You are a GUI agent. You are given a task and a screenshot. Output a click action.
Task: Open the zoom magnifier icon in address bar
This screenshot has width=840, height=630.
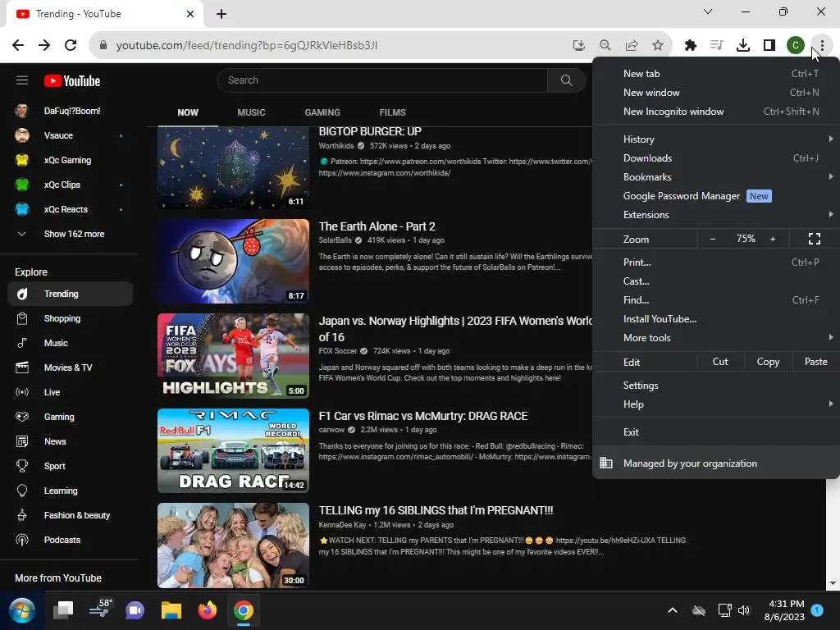[x=605, y=46]
